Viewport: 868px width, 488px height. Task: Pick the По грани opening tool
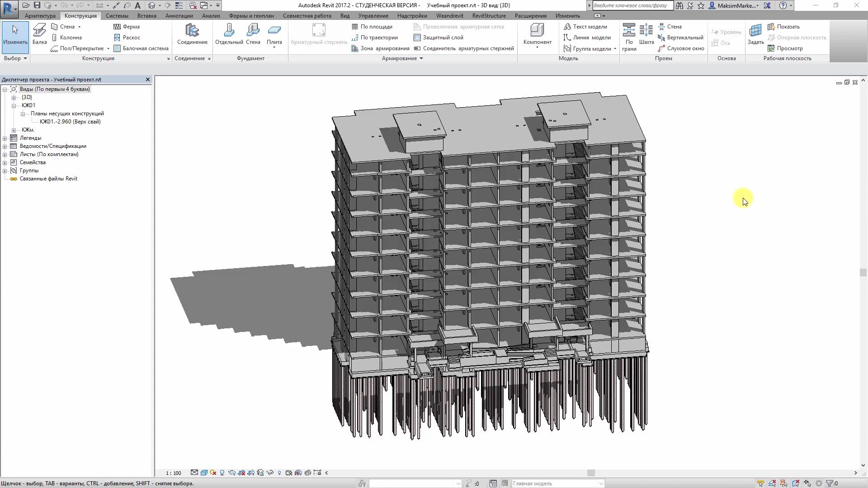tap(629, 37)
